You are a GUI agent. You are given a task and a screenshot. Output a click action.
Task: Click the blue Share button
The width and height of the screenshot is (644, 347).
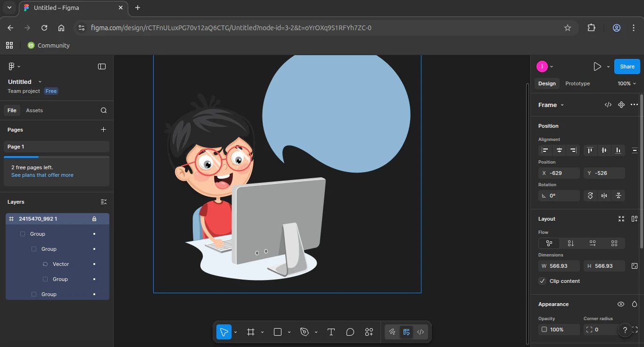(627, 66)
